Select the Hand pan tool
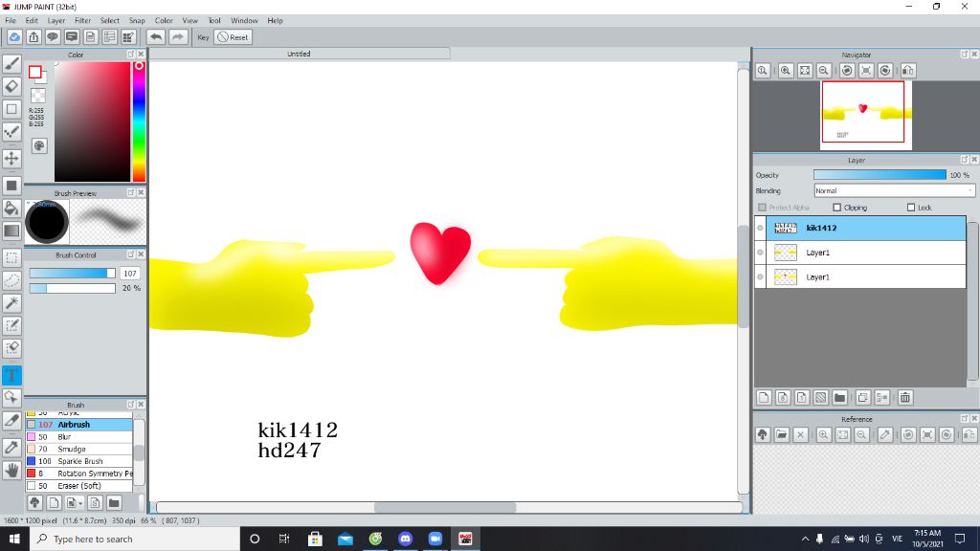The height and width of the screenshot is (551, 980). tap(11, 470)
